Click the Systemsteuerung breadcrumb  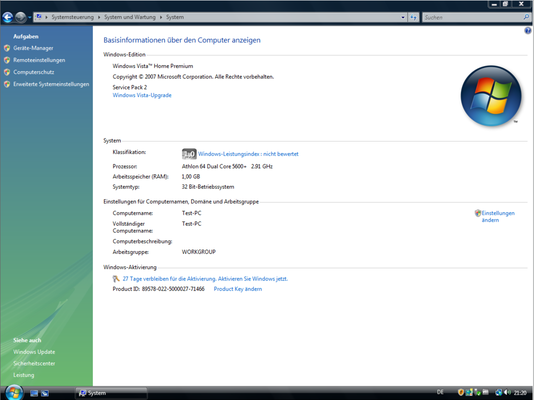click(x=72, y=17)
